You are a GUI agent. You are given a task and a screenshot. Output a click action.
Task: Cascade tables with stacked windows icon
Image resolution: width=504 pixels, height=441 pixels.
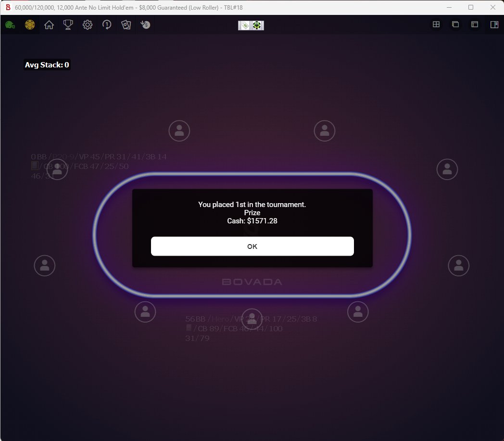(455, 25)
